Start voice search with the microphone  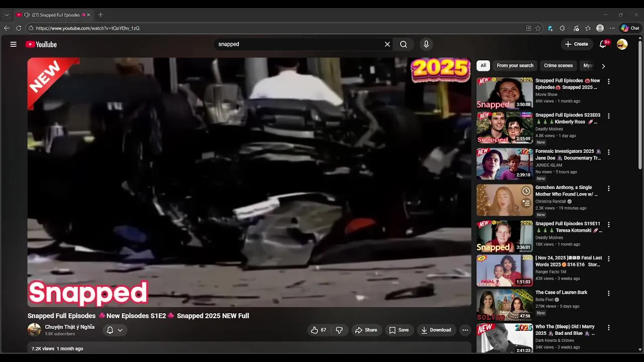point(426,44)
